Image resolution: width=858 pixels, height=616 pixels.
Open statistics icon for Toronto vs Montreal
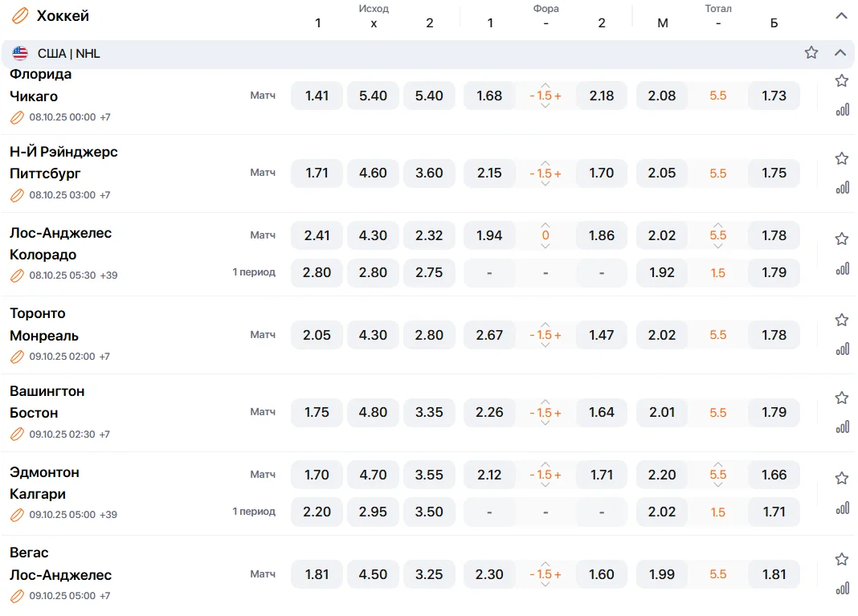[842, 349]
